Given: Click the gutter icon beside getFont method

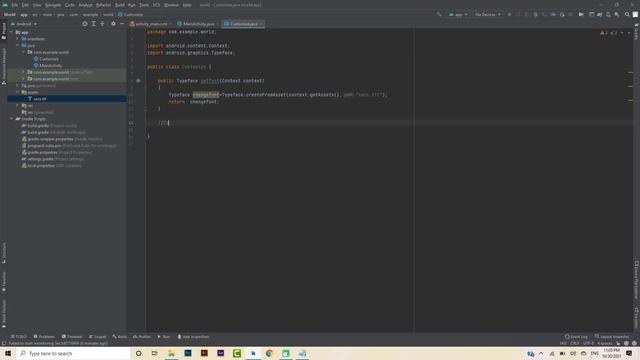Looking at the screenshot, I should (138, 80).
